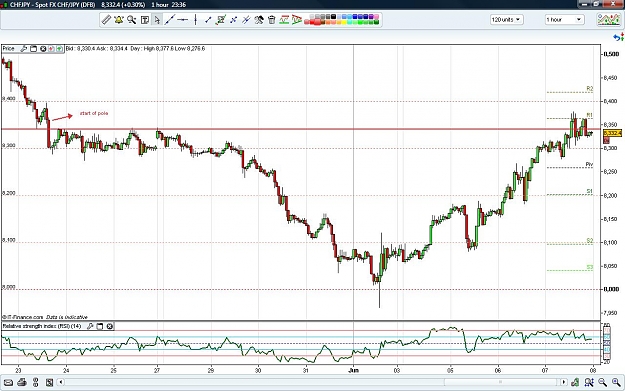This screenshot has height=391, width=625.
Task: Click the yellow current price label 8,332.4
Action: click(612, 133)
